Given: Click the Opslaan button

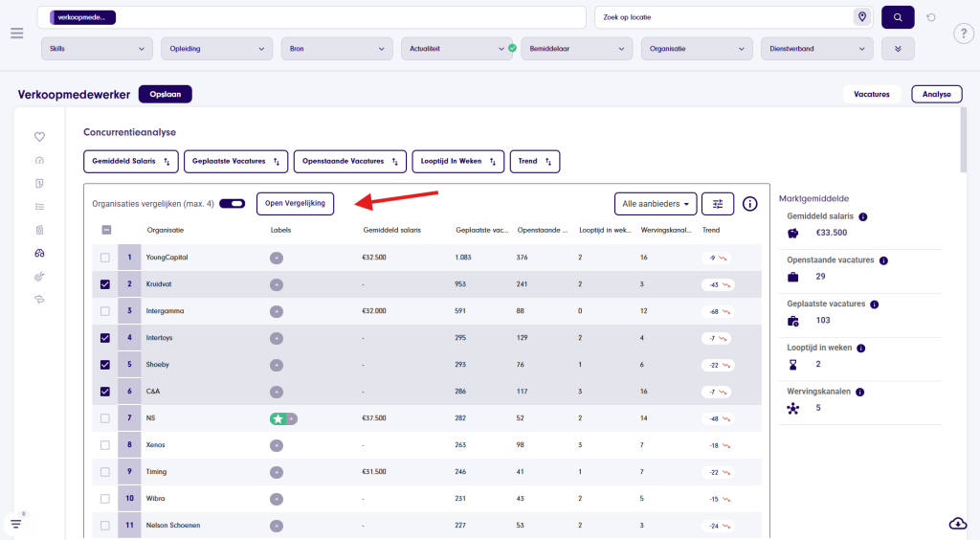Looking at the screenshot, I should click(166, 94).
